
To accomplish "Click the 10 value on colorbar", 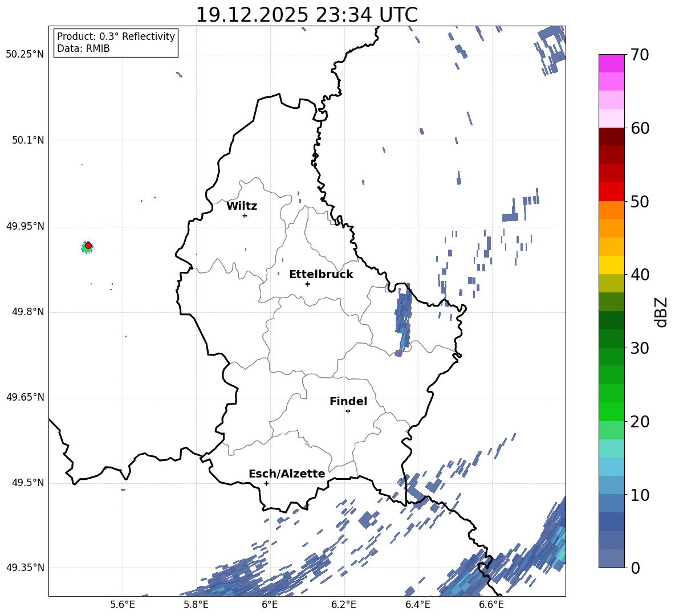I will (640, 495).
